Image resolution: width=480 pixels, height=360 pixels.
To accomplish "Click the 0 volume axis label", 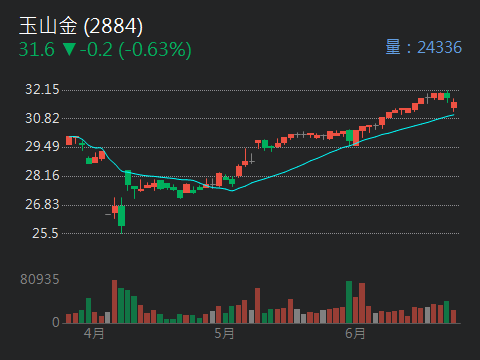I will coord(56,322).
